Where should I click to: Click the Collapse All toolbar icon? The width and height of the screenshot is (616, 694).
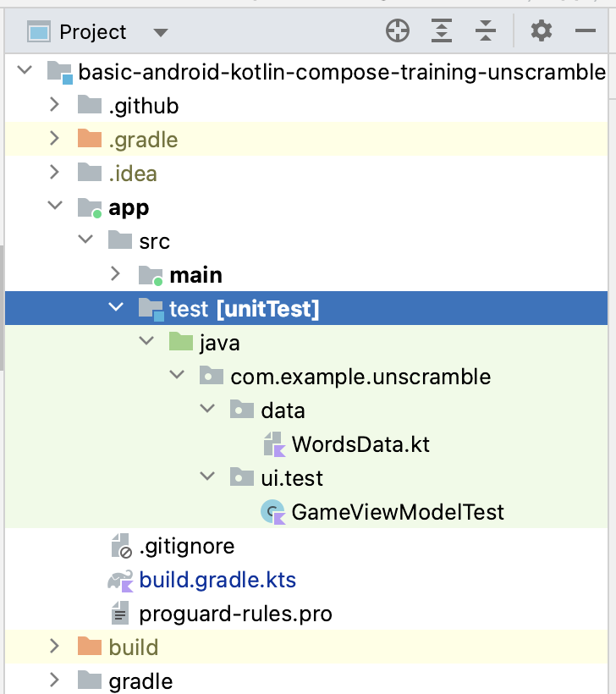click(486, 30)
